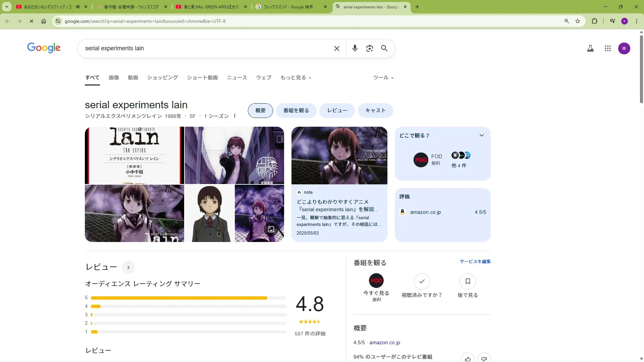Click the thumbs up feedback icon
The height and width of the screenshot is (362, 644).
click(468, 358)
